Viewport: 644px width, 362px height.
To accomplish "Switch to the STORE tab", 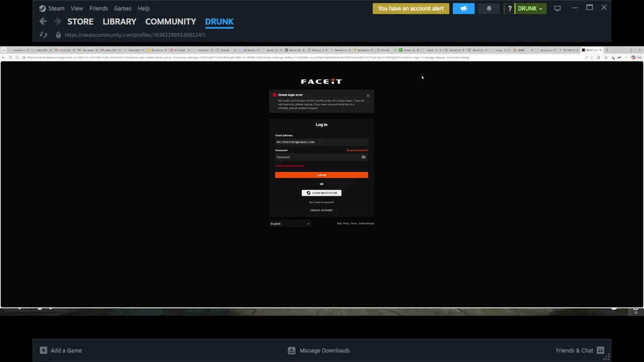I will [80, 22].
